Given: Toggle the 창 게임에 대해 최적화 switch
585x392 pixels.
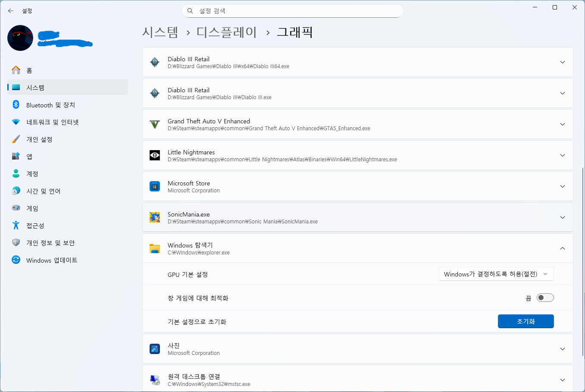Looking at the screenshot, I should pyautogui.click(x=545, y=298).
